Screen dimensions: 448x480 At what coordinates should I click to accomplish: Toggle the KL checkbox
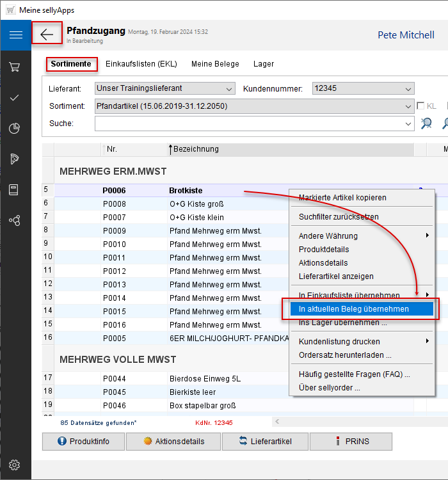click(421, 106)
